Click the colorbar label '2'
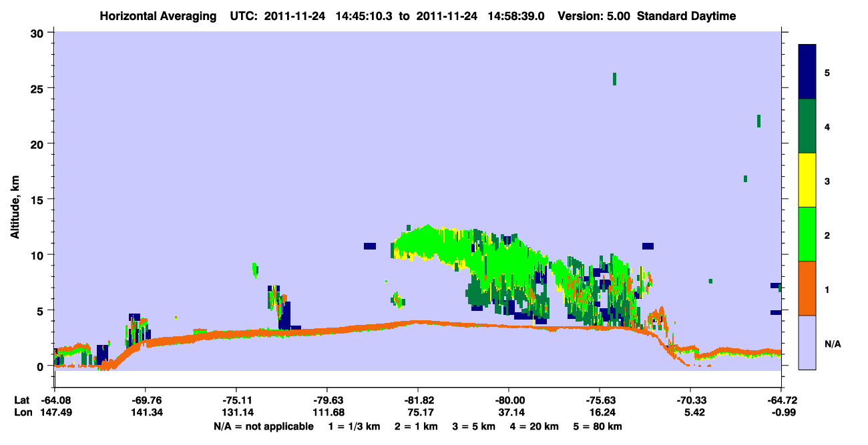868x445 pixels. tap(827, 235)
